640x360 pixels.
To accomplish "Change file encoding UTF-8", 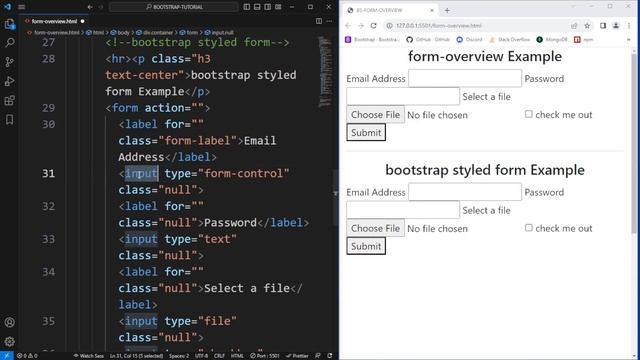I will [x=202, y=356].
